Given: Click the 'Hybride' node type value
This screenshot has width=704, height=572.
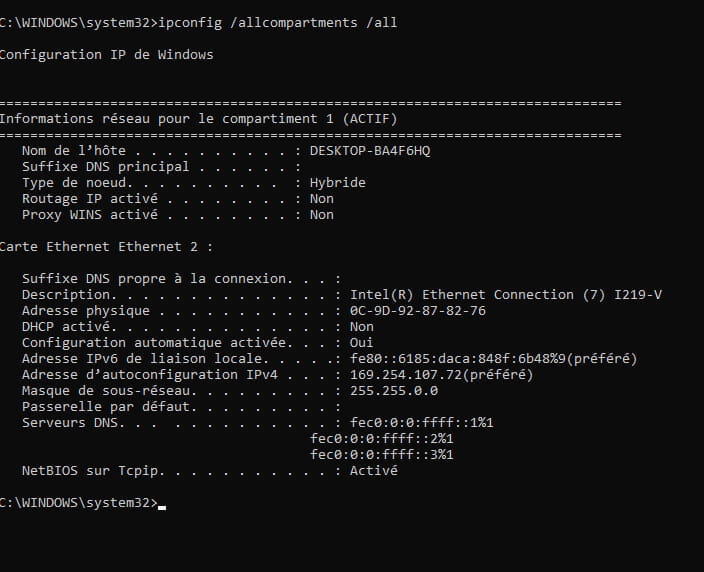Looking at the screenshot, I should tap(338, 183).
